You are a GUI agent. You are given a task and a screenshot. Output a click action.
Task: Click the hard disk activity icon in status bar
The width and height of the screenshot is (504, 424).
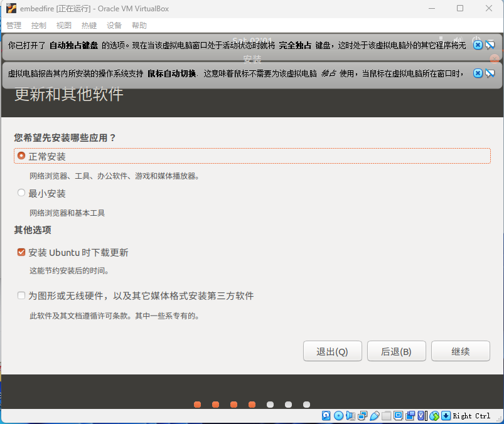tap(326, 416)
